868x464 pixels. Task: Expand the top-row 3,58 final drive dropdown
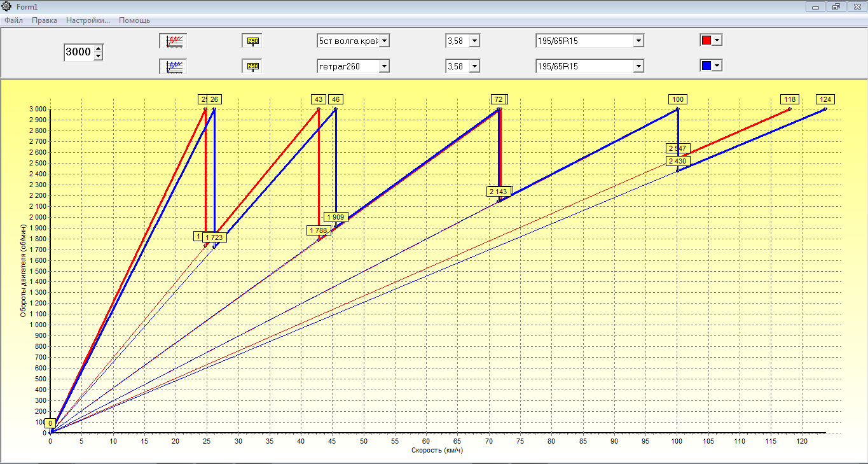pos(474,41)
